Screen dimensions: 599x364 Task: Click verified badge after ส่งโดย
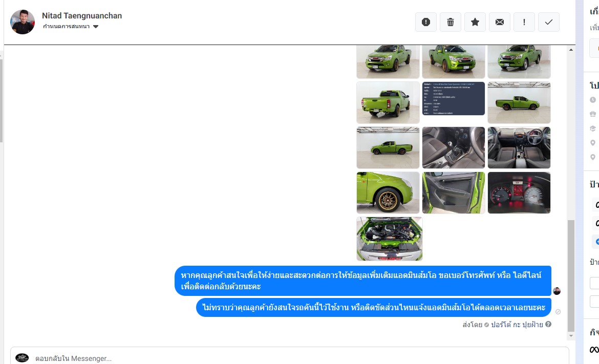(x=486, y=325)
